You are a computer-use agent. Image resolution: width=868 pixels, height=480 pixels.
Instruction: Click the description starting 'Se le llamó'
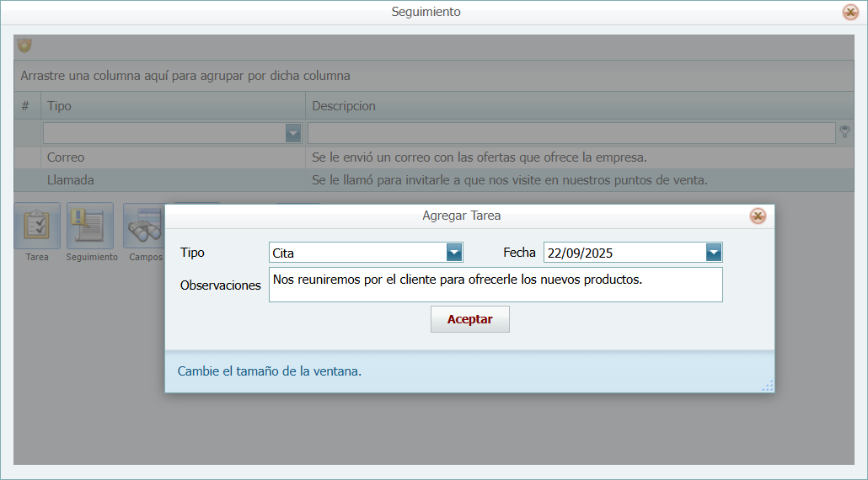click(x=509, y=180)
